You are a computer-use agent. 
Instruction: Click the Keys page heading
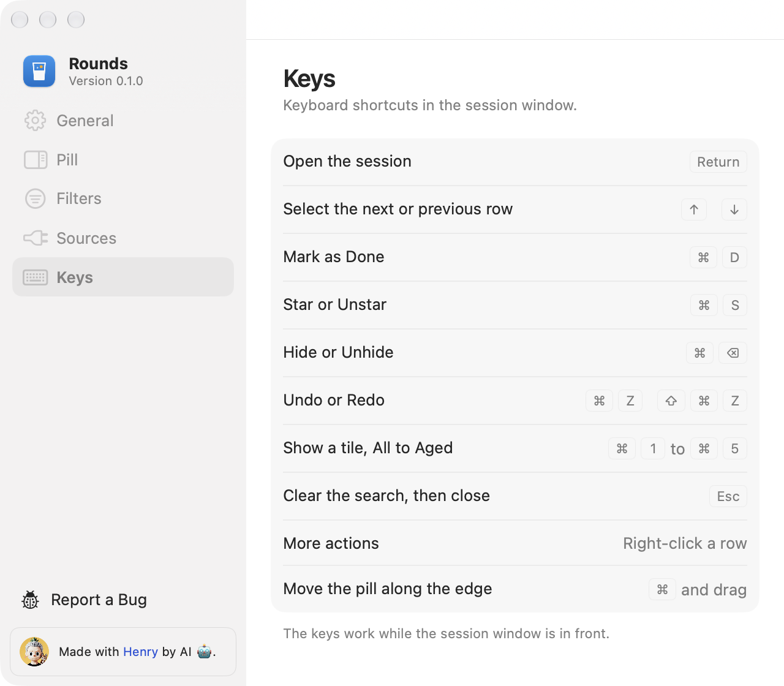pos(309,80)
